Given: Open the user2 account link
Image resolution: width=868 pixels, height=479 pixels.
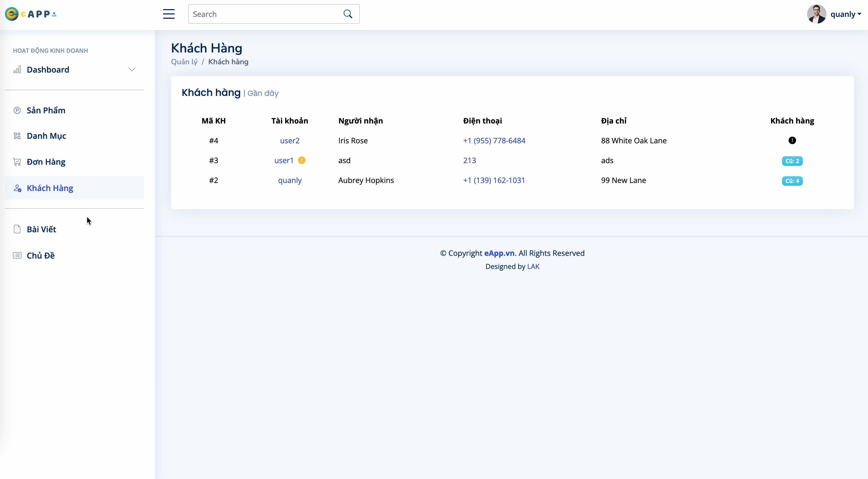Looking at the screenshot, I should click(x=290, y=141).
